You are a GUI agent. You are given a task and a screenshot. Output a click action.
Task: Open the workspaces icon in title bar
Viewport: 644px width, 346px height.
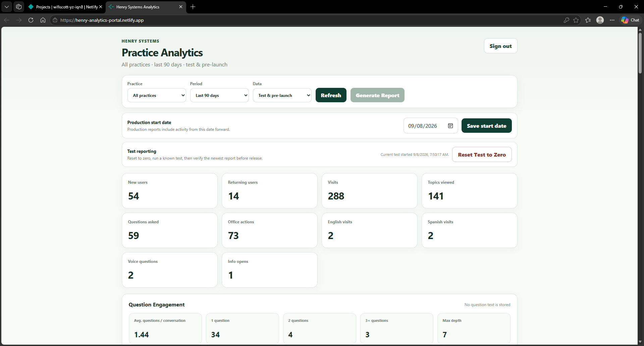click(x=19, y=7)
